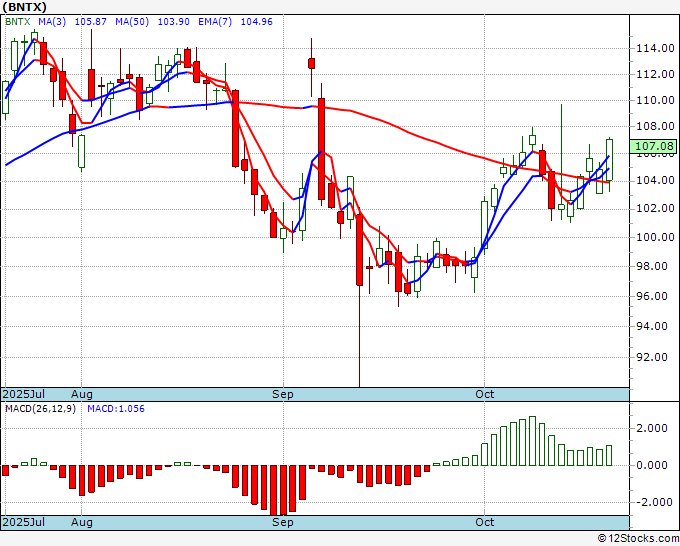Click the Aug label on price chart axis
Image resolution: width=680 pixels, height=546 pixels.
click(x=82, y=394)
